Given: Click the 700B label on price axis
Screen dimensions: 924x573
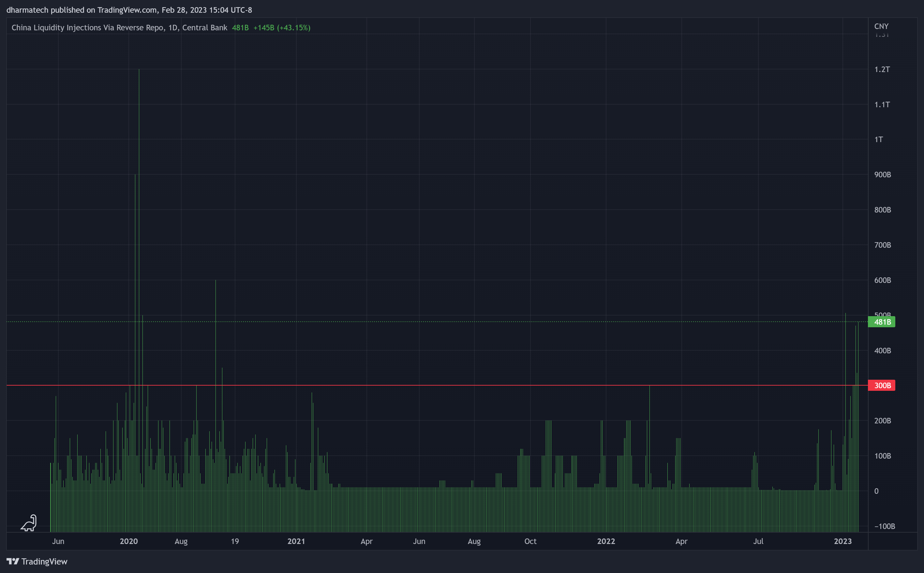Looking at the screenshot, I should coord(882,245).
